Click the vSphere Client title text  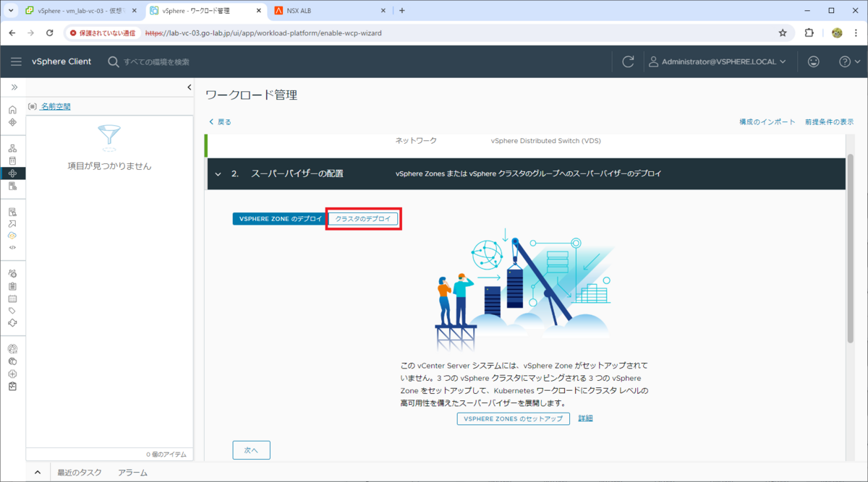tap(61, 62)
